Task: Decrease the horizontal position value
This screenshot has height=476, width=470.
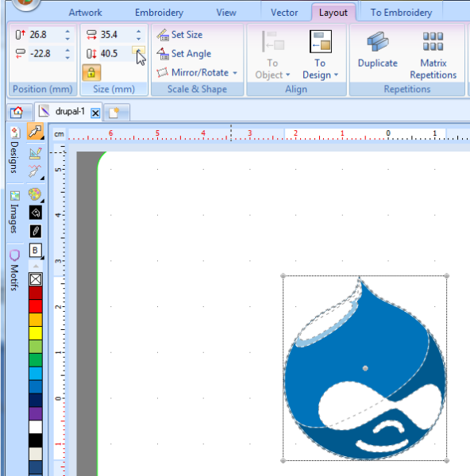Action: [x=67, y=57]
